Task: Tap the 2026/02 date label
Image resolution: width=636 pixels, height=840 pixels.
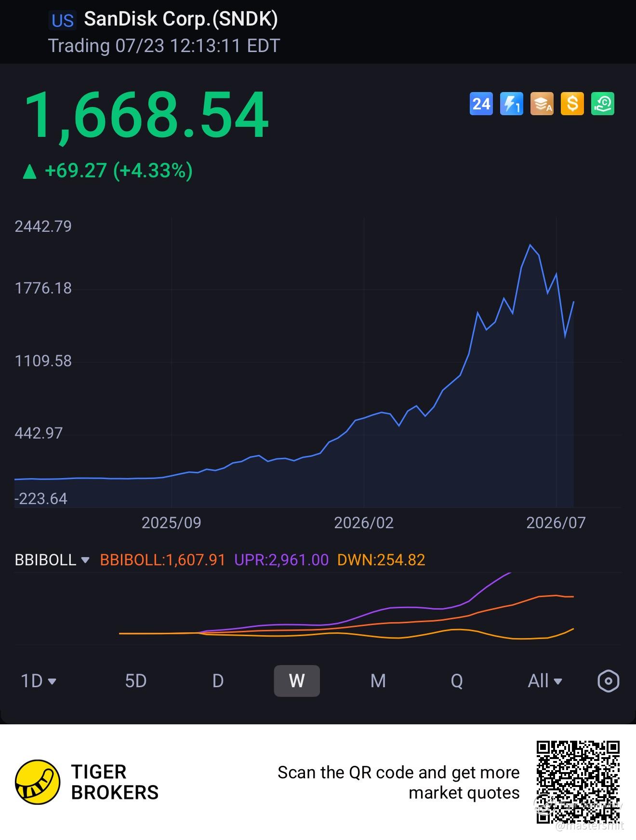Action: pyautogui.click(x=364, y=523)
